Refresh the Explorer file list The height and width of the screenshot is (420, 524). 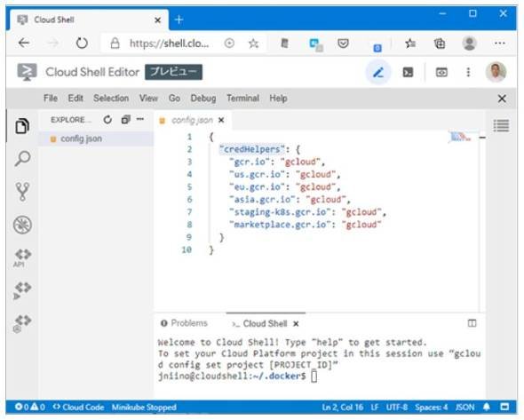pyautogui.click(x=107, y=120)
